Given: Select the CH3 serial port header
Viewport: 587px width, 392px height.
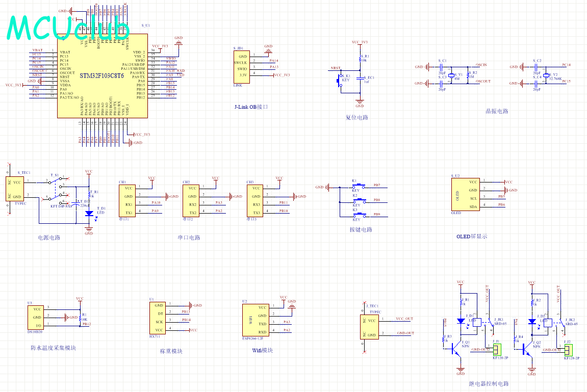Looking at the screenshot, I should pyautogui.click(x=255, y=200).
